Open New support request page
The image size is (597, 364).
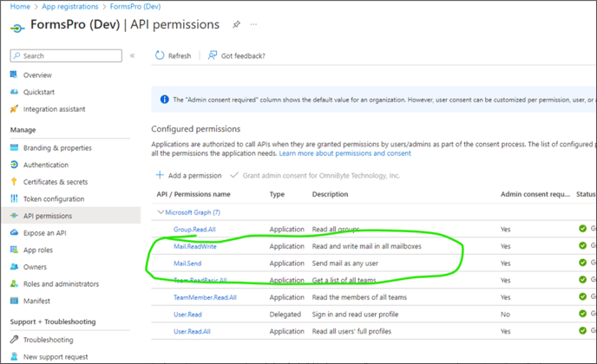pos(56,357)
